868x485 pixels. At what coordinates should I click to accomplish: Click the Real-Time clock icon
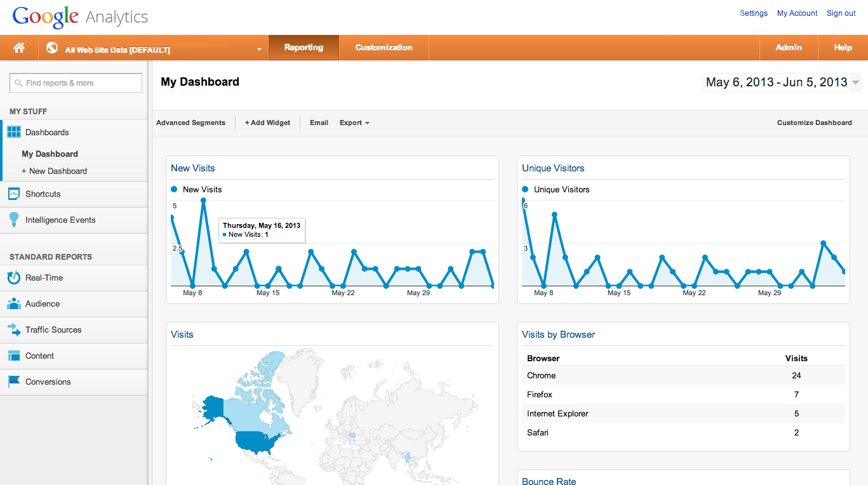click(x=13, y=277)
